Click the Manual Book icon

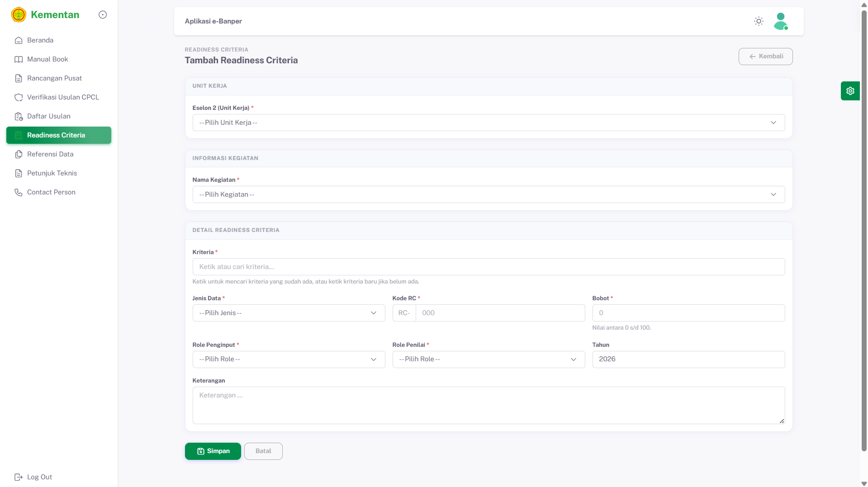(x=19, y=59)
